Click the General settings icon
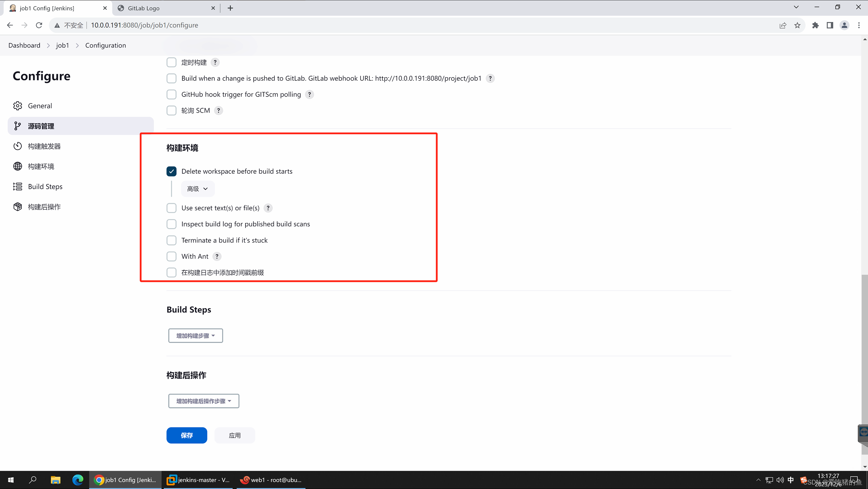 point(18,106)
